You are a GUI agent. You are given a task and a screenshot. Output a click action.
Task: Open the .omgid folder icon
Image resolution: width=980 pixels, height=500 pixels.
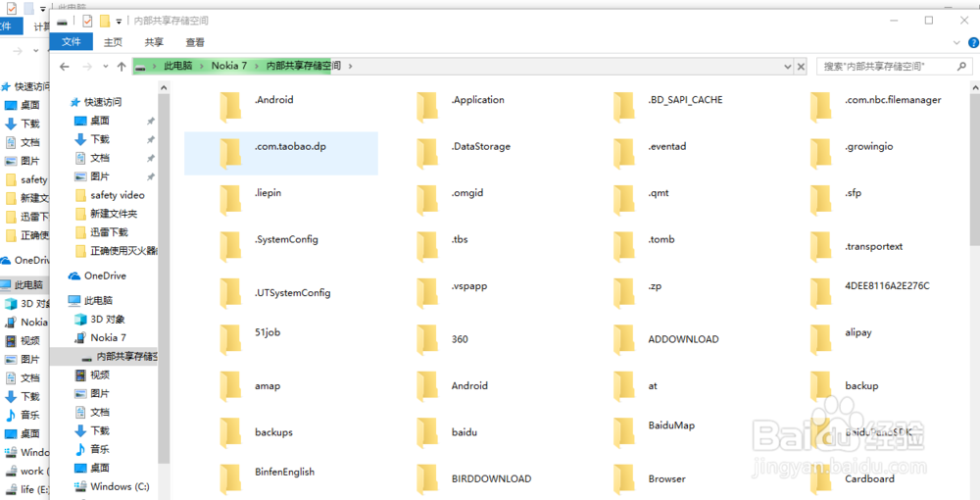tap(427, 200)
